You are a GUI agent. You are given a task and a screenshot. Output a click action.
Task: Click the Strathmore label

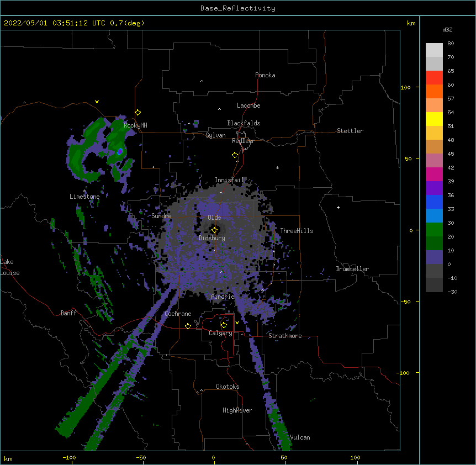pos(285,336)
